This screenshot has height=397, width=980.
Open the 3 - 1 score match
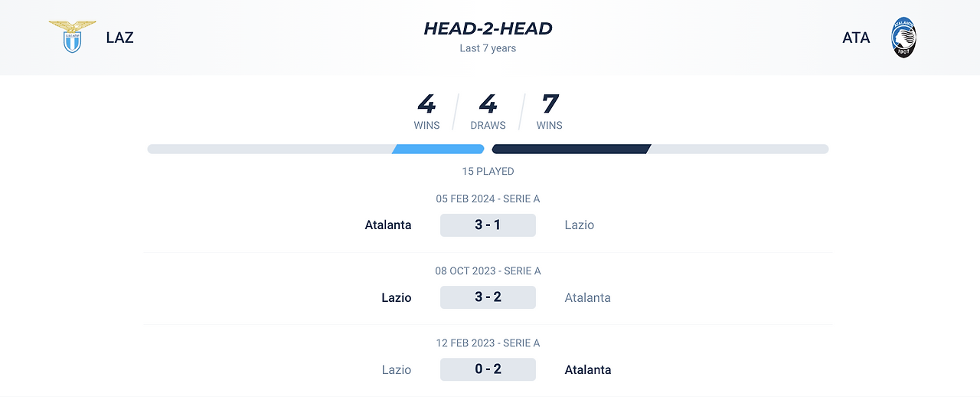488,225
